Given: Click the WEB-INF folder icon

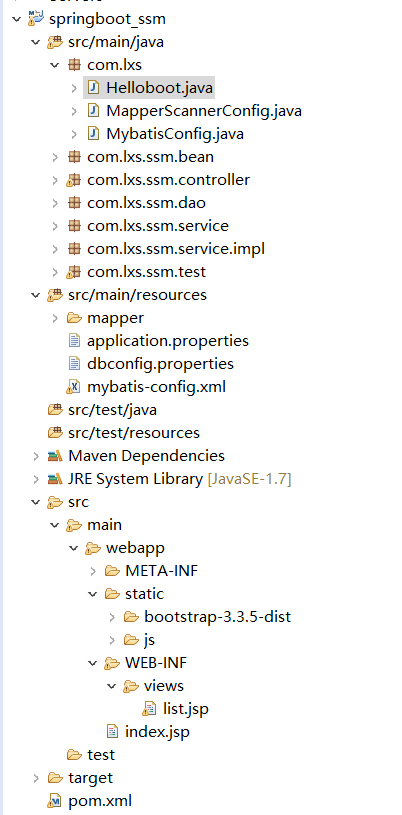Looking at the screenshot, I should [x=112, y=663].
